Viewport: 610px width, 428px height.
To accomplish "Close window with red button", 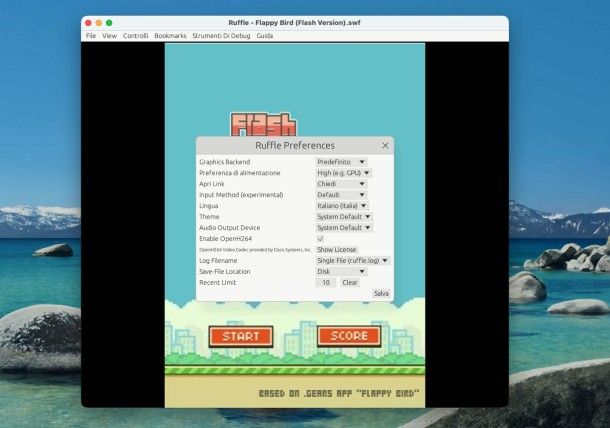I will 88,23.
